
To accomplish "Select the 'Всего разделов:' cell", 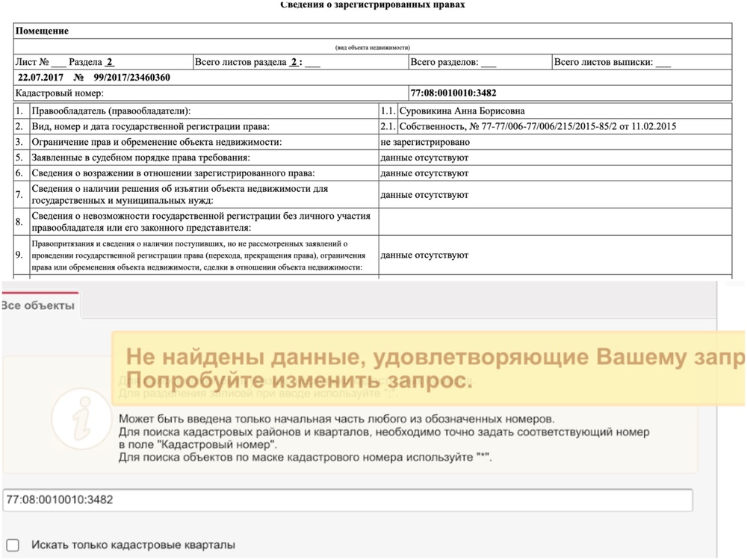I will [480, 62].
